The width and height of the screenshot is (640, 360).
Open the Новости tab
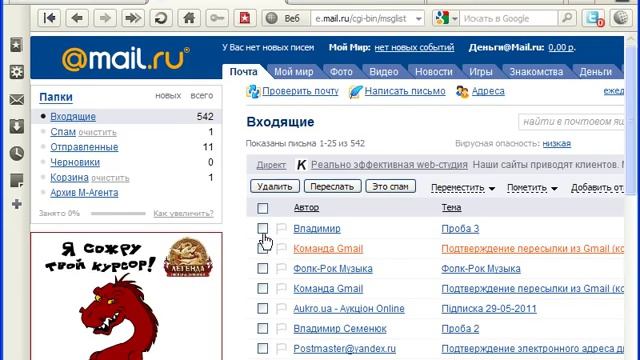(433, 72)
